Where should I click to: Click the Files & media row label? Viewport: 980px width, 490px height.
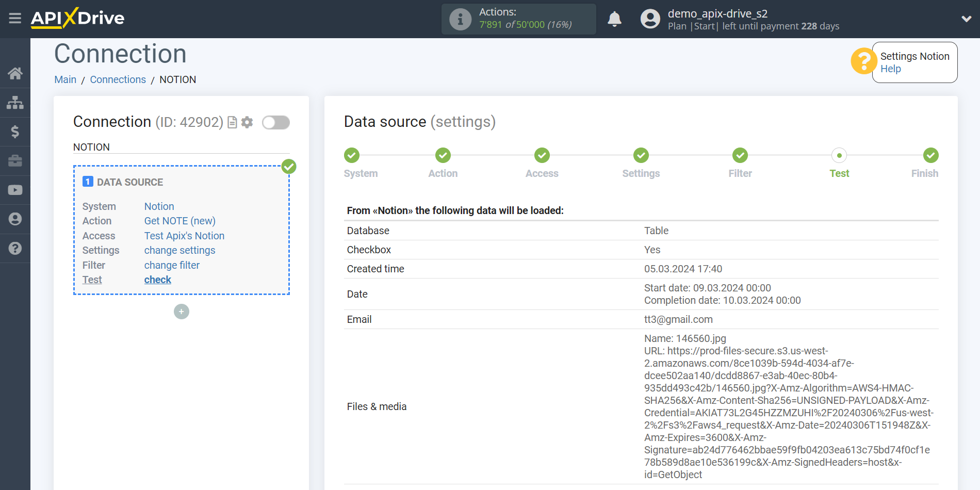coord(377,406)
